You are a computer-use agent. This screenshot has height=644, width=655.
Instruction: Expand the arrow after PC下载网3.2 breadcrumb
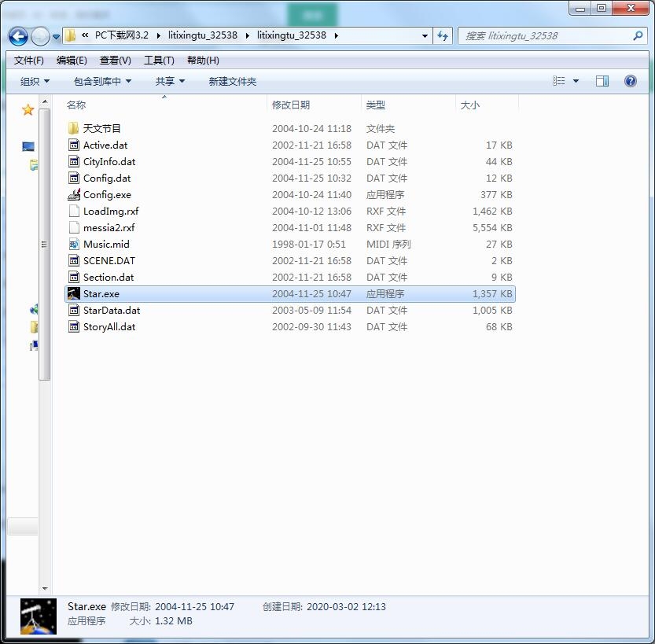coord(159,36)
